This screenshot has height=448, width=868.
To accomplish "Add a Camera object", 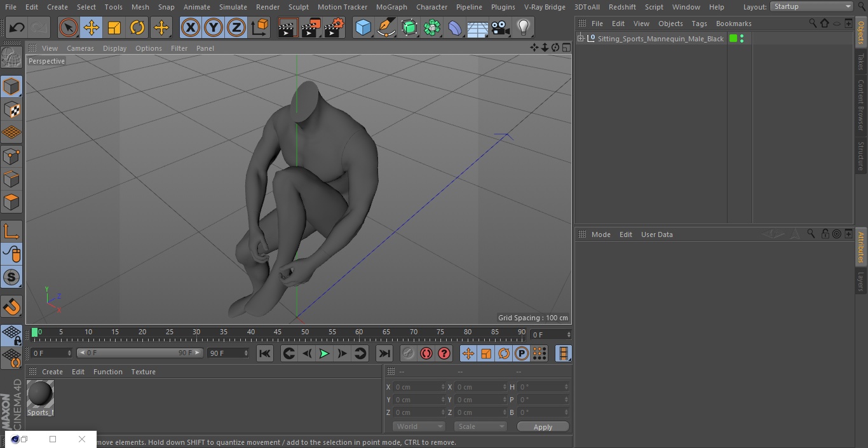I will point(501,28).
